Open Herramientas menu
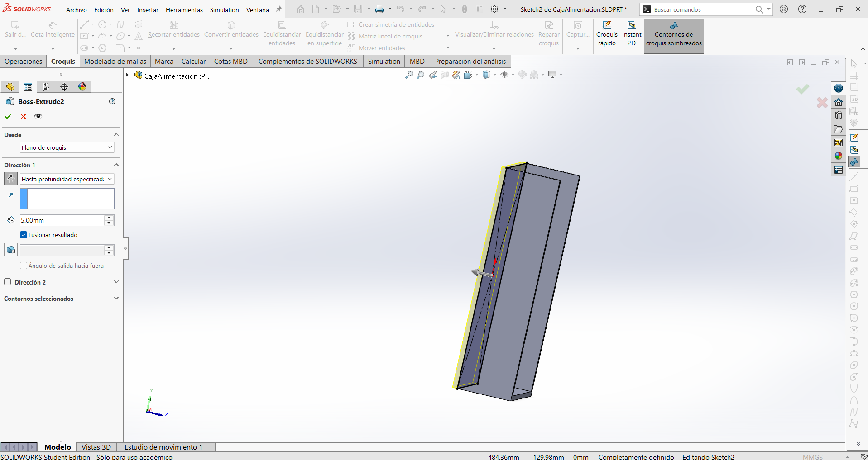Viewport: 868px width, 460px height. (x=184, y=10)
